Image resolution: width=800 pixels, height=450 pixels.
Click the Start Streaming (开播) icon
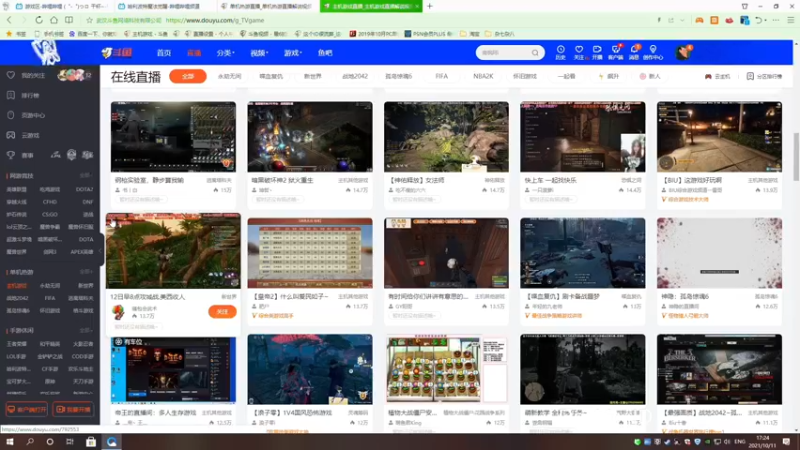pos(597,52)
